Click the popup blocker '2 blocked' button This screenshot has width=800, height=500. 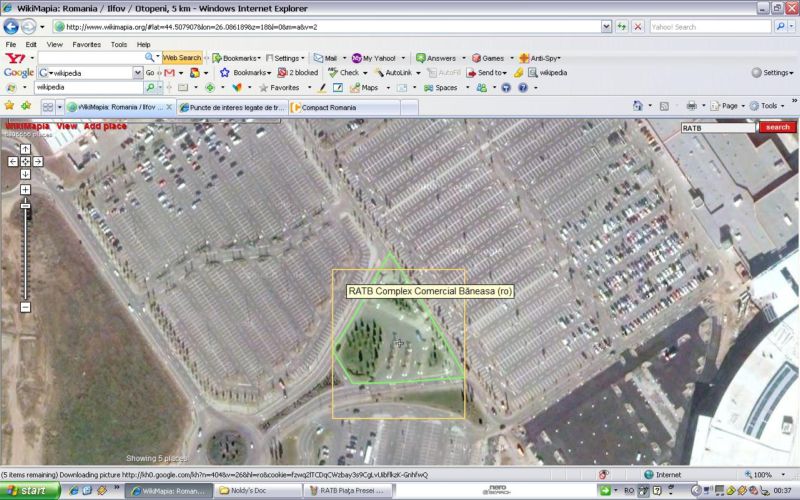(297, 73)
